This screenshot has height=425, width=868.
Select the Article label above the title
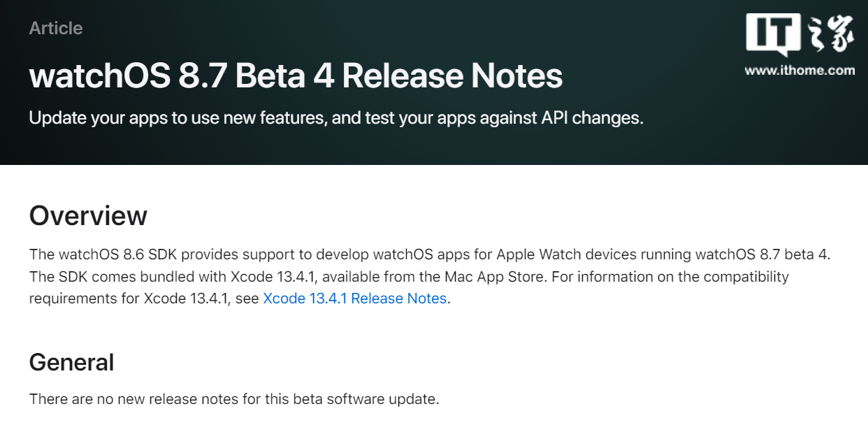click(56, 29)
